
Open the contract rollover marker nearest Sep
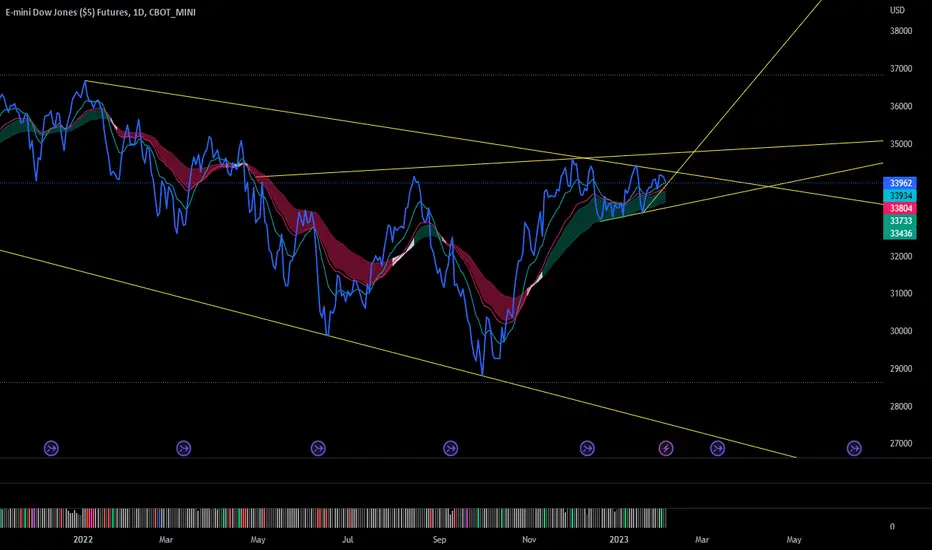451,448
